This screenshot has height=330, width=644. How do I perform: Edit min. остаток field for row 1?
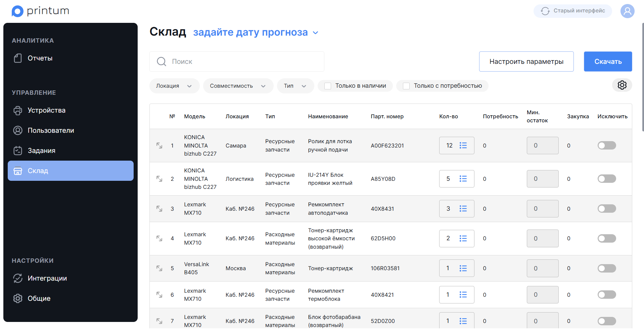coord(543,146)
